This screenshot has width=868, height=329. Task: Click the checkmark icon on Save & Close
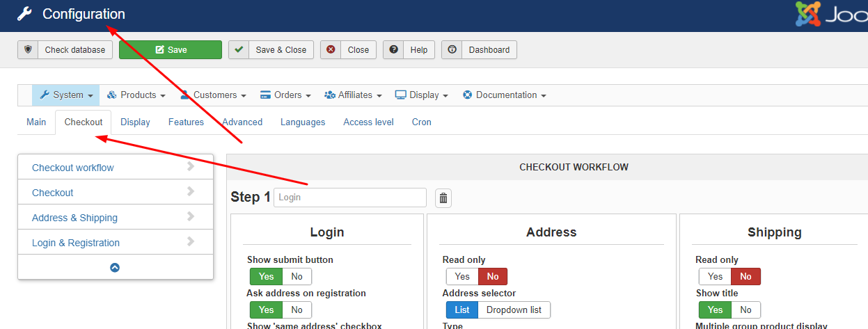pos(239,50)
